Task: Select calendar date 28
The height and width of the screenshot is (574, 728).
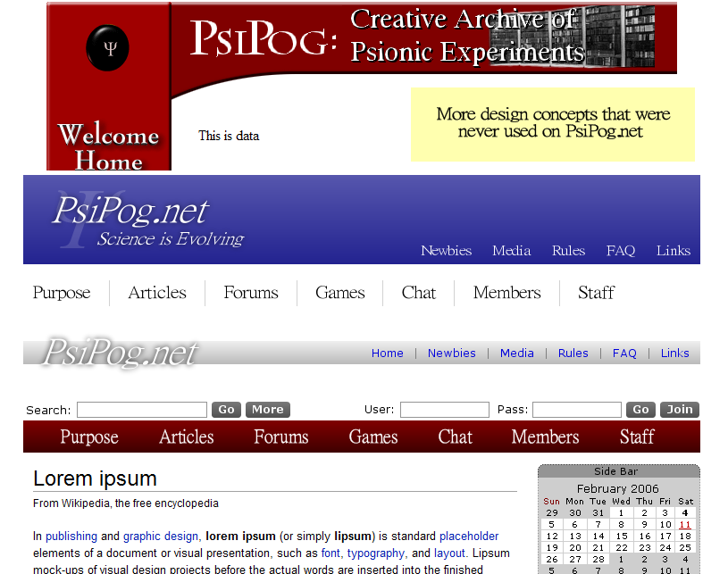Action: tap(598, 560)
